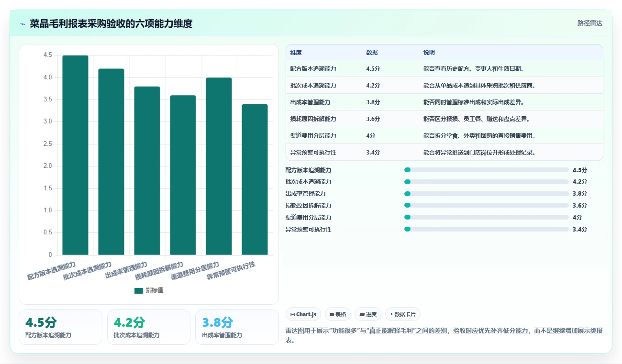Toggle the 指标值 legend swatch
The height and width of the screenshot is (364, 622).
pyautogui.click(x=139, y=290)
